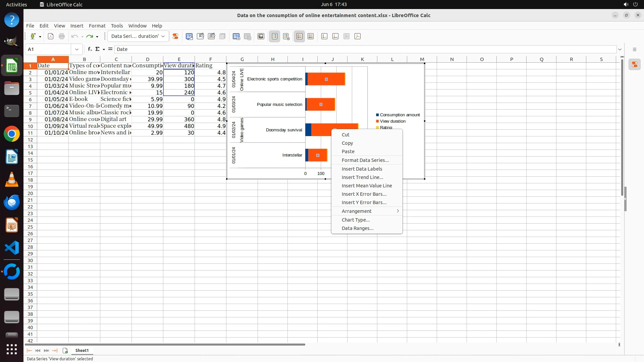Open the Sidebar Properties deck icon
The image size is (644, 362).
point(634,64)
